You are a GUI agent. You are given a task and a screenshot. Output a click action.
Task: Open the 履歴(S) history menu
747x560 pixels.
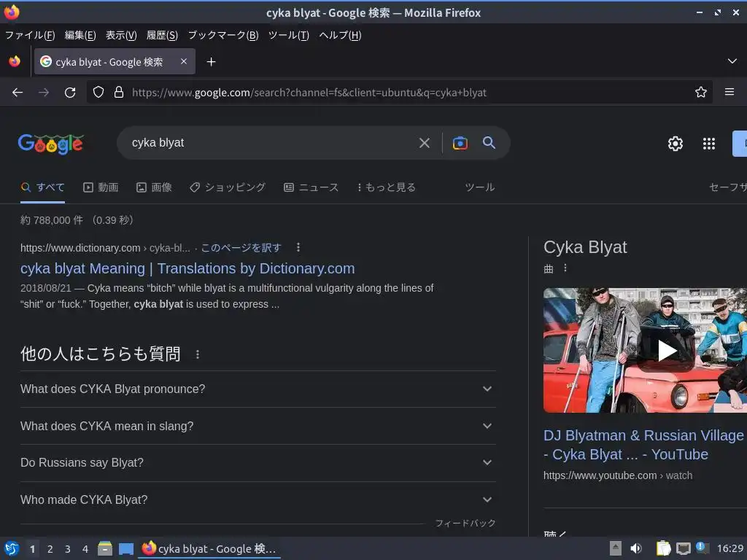pyautogui.click(x=162, y=35)
